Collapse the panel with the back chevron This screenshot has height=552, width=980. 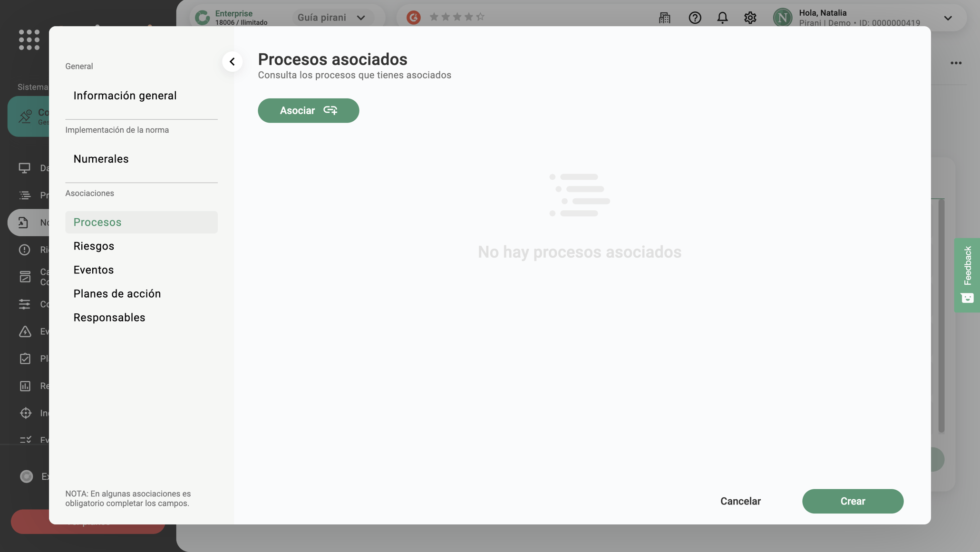click(233, 61)
